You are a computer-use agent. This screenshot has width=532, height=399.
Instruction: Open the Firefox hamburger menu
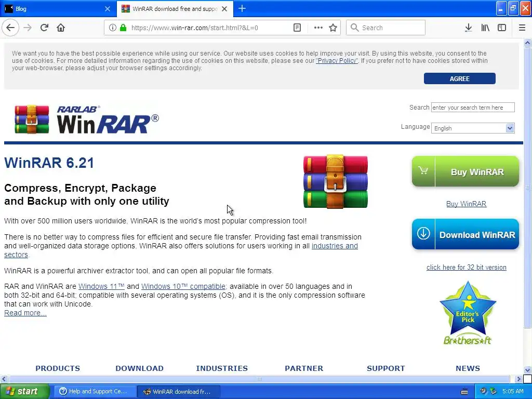click(x=522, y=28)
